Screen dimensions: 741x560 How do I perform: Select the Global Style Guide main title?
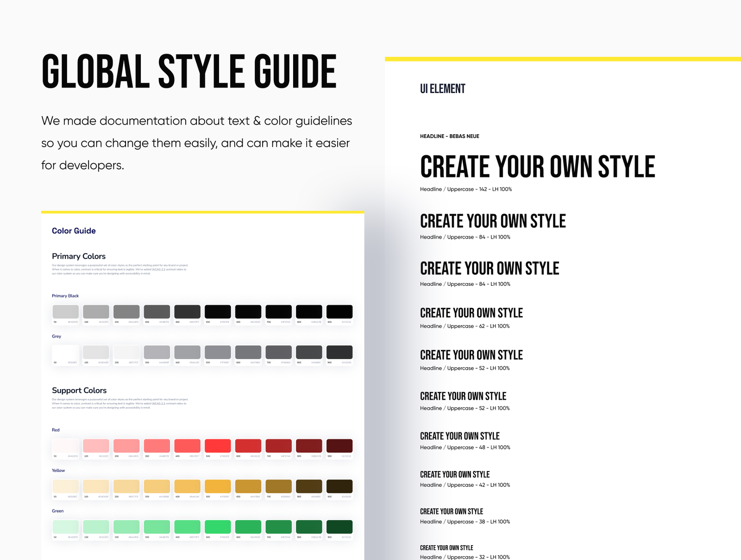[x=189, y=71]
